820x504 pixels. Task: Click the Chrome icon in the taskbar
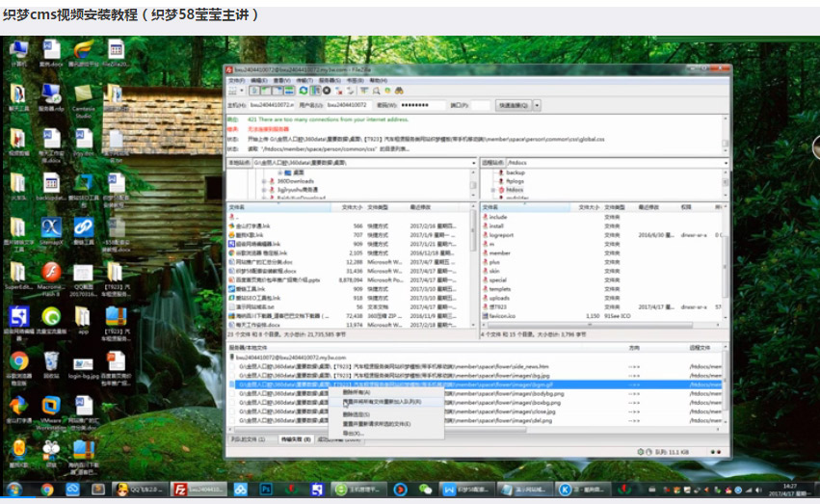[x=45, y=490]
